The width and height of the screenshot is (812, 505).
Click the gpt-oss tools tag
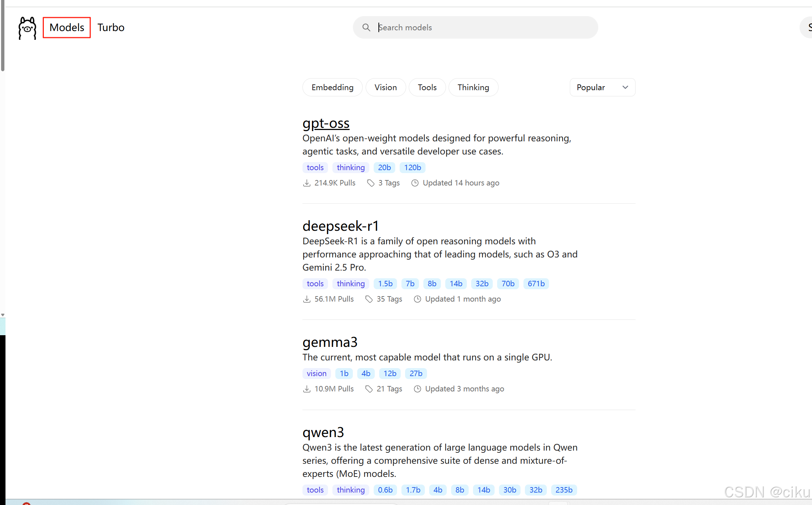(315, 168)
